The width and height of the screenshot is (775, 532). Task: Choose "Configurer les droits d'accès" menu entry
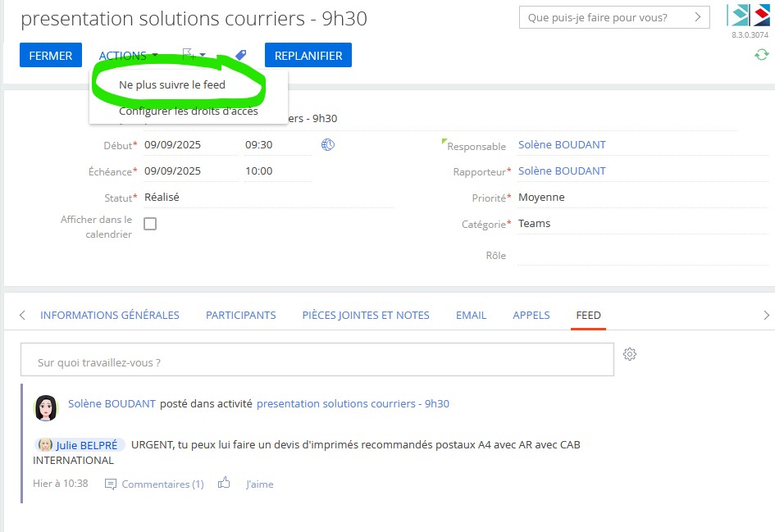(x=189, y=111)
